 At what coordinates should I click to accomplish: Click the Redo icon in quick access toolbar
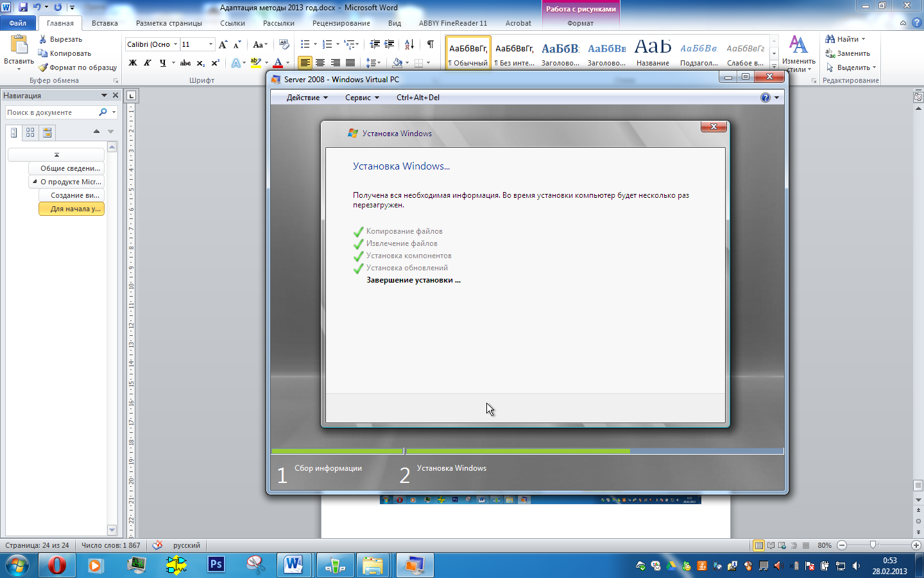click(x=58, y=7)
